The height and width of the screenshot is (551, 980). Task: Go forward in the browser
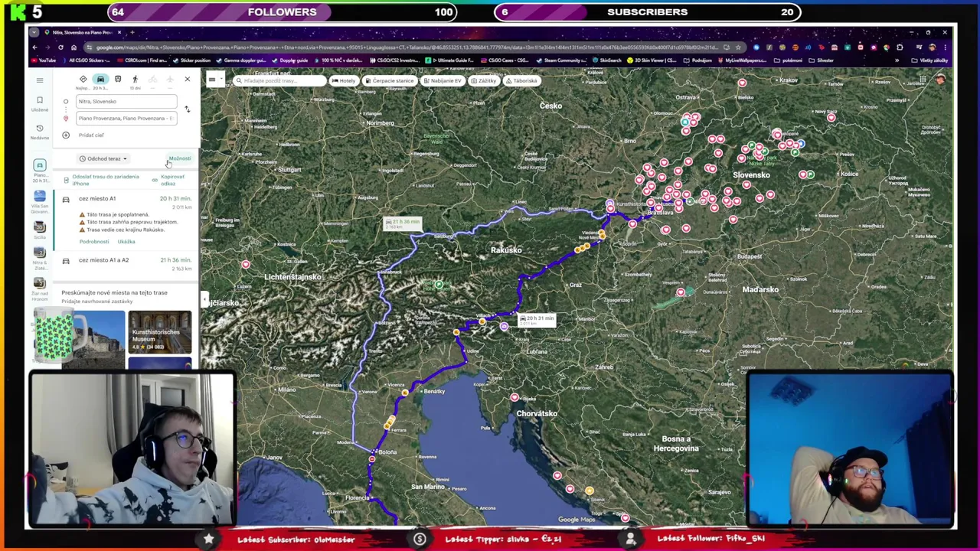coord(47,47)
